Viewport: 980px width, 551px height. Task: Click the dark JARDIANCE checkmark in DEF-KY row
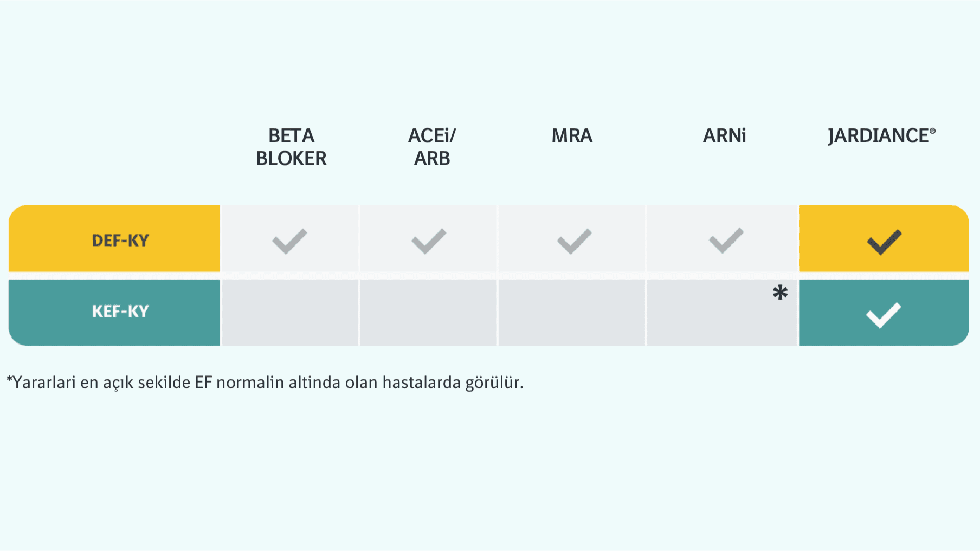point(884,242)
